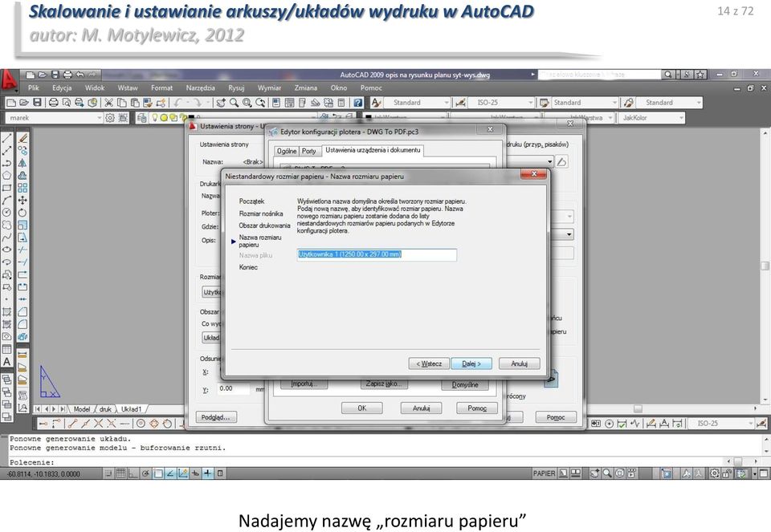The image size is (771, 532).
Task: Select the Fillet modify tool
Action: click(x=22, y=323)
